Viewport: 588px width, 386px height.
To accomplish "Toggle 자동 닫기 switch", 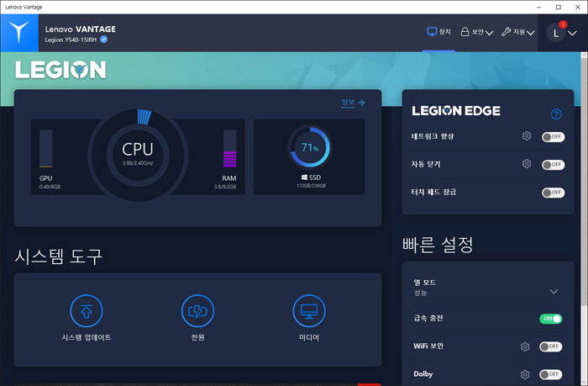I will pos(553,165).
